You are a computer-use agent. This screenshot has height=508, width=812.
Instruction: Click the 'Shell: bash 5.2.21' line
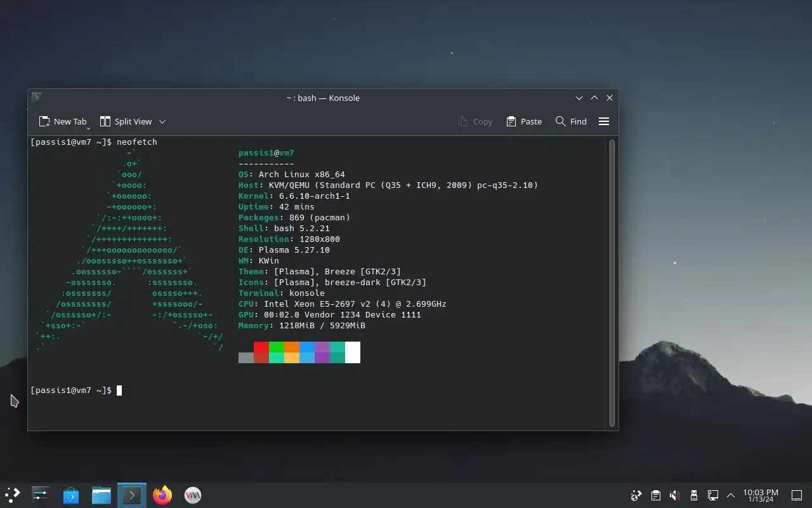point(284,229)
